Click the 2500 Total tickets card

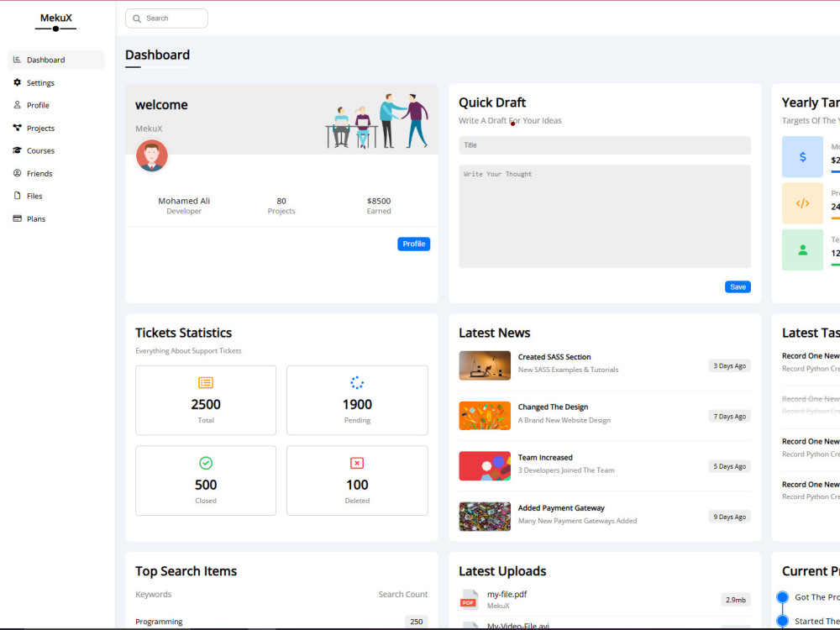tap(206, 400)
